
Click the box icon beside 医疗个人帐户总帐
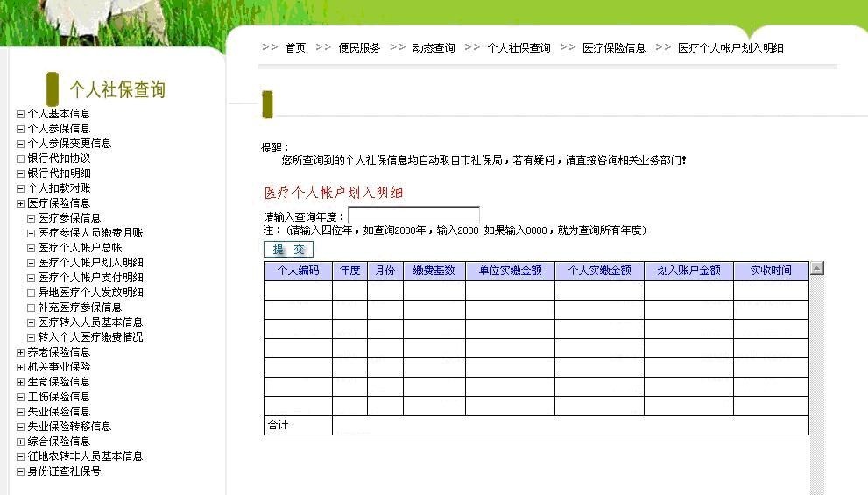[32, 248]
